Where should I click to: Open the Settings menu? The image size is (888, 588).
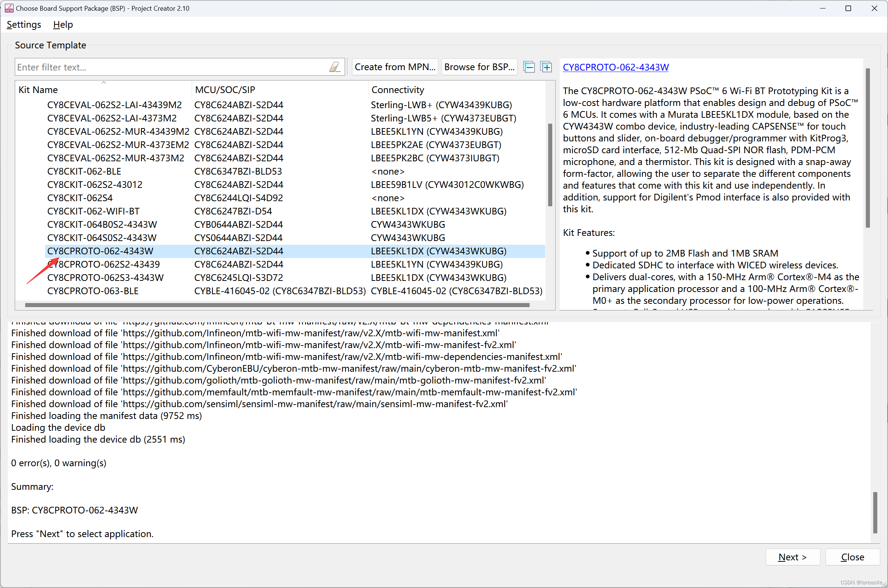click(x=24, y=25)
